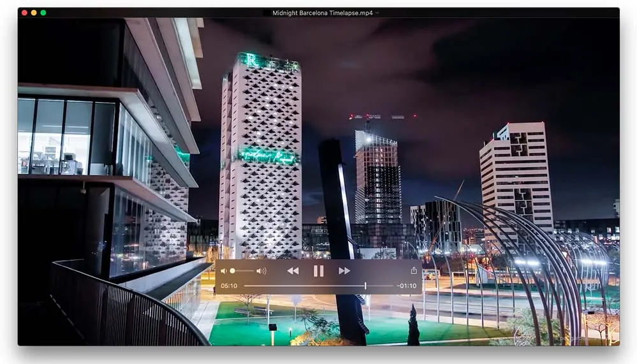Rewind the video
This screenshot has height=364, width=637.
tap(293, 271)
